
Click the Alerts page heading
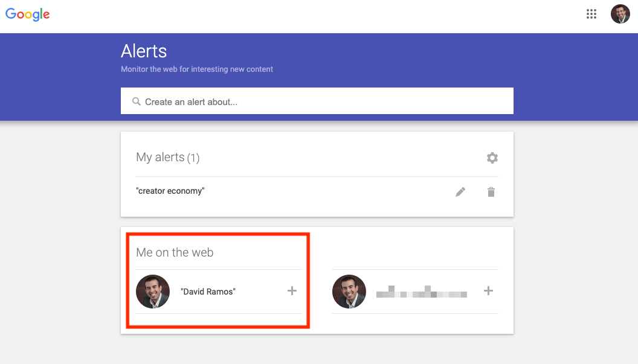[x=144, y=51]
